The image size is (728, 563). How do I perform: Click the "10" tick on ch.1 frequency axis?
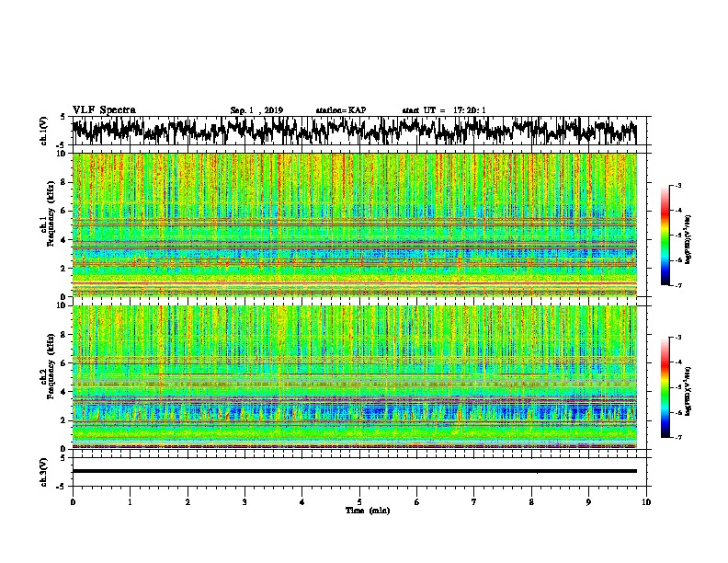click(x=62, y=154)
